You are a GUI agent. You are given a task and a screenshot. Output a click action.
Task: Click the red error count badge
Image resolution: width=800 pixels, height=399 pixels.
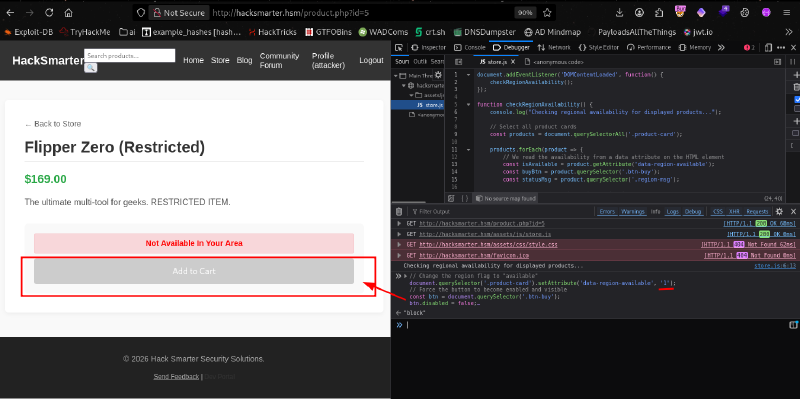tap(749, 47)
